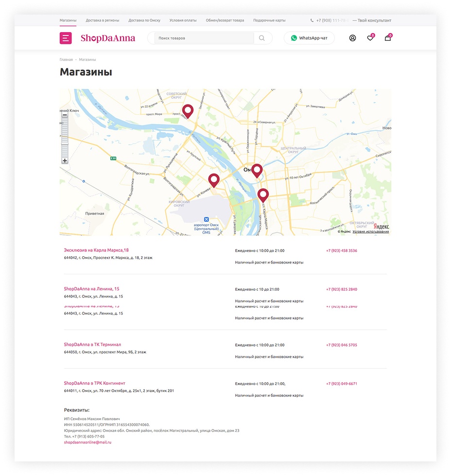Call the number +7 (923) 458 3536
Screen dimensions: 451x476
click(x=342, y=251)
